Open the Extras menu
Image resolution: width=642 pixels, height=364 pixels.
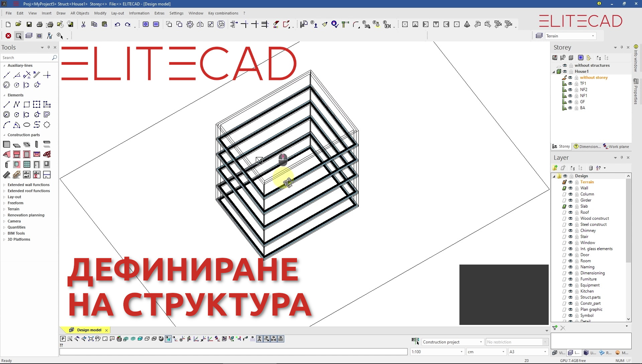pos(159,13)
